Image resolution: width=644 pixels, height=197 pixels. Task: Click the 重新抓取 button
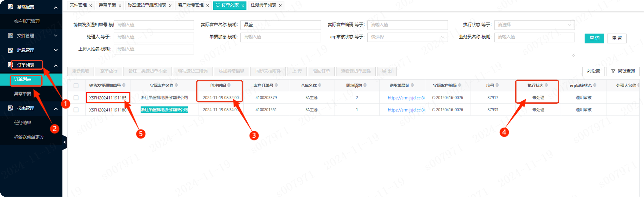pos(80,71)
